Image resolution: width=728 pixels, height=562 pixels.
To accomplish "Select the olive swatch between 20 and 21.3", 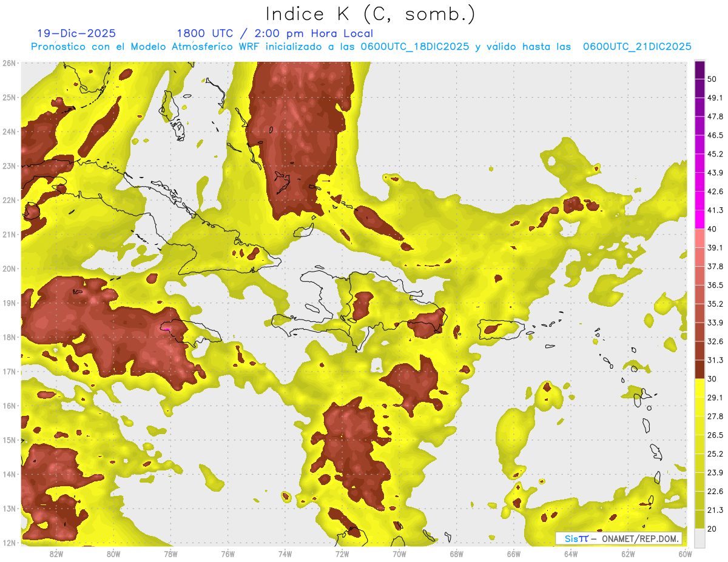I will (699, 520).
